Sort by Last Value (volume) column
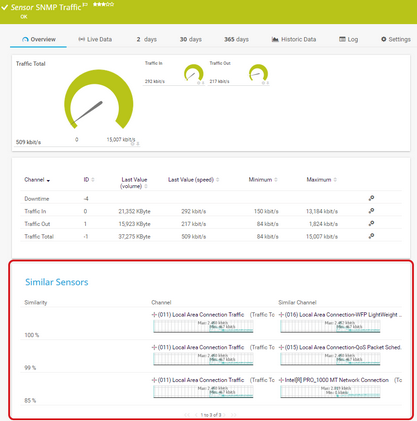 pos(134,183)
